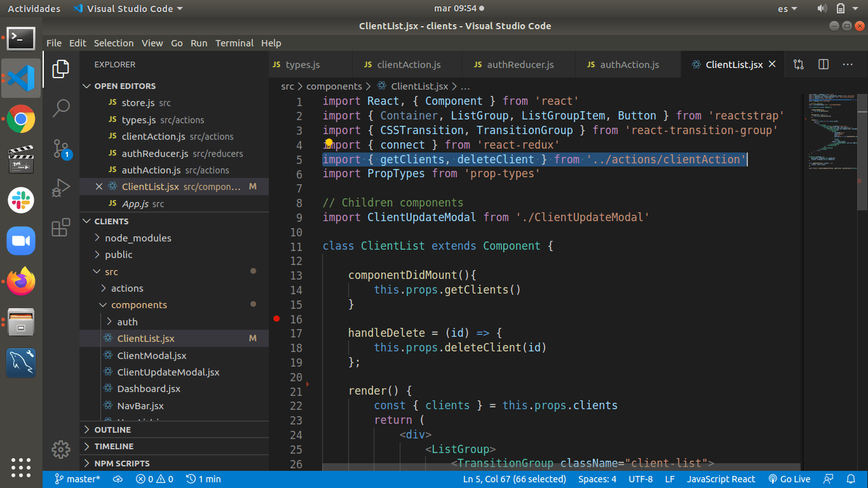Expand the OUTLINE section

pos(112,430)
